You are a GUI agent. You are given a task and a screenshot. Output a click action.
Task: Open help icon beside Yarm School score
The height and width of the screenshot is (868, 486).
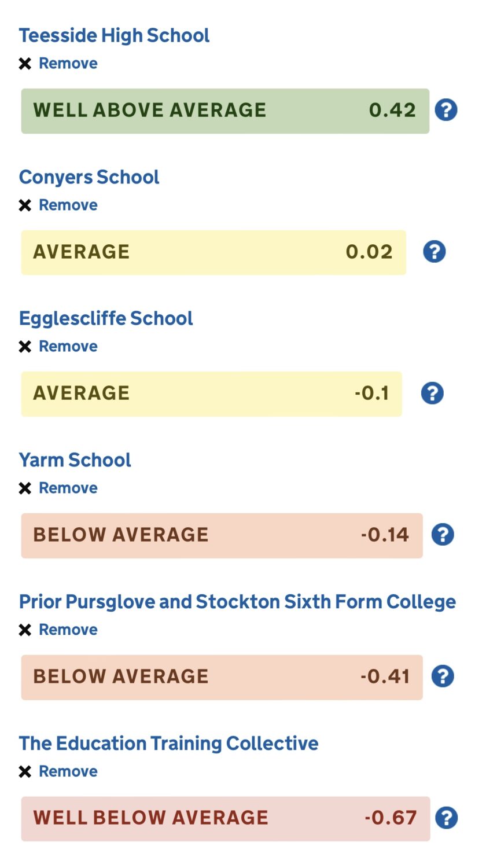pyautogui.click(x=443, y=535)
